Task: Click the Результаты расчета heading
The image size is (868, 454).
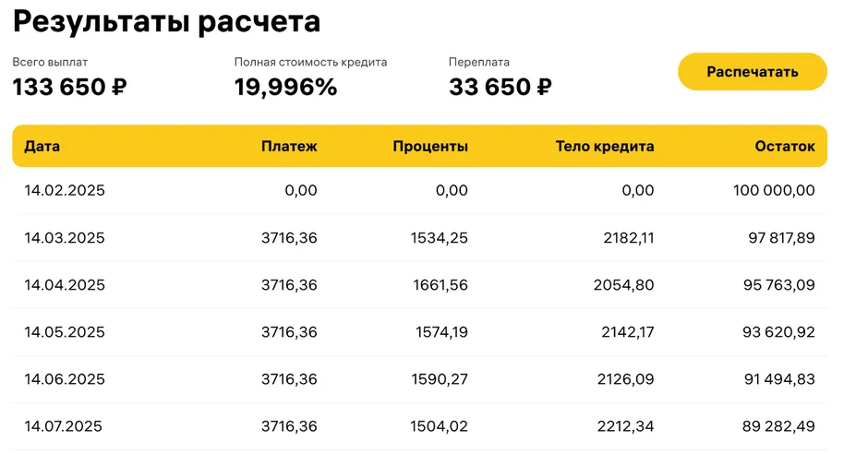Action: coord(167,21)
